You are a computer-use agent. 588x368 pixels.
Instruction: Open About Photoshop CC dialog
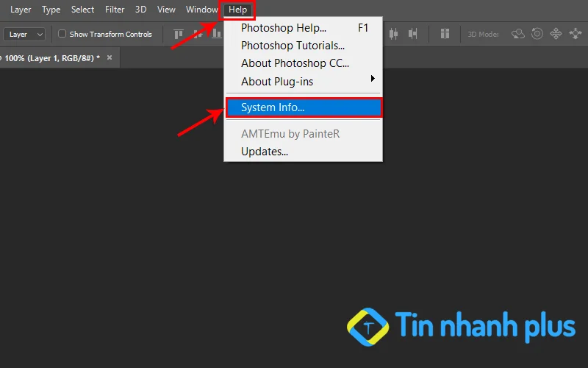click(x=303, y=63)
